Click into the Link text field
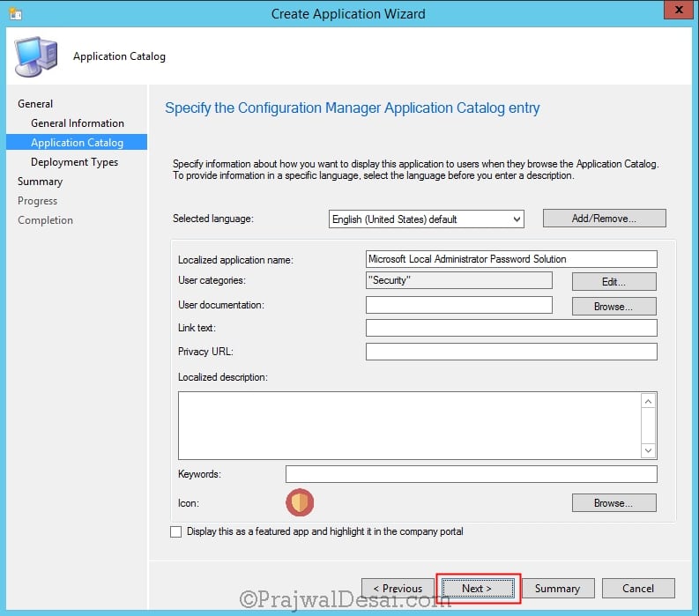The height and width of the screenshot is (616, 699). coord(511,328)
